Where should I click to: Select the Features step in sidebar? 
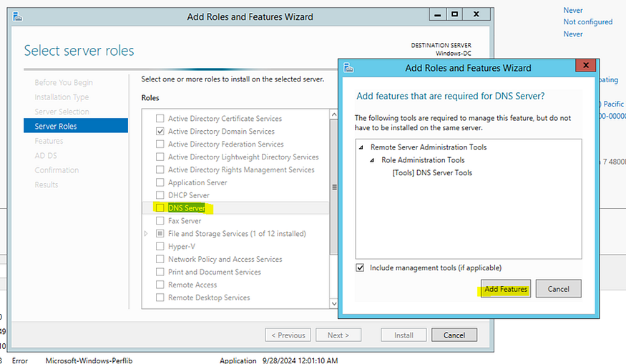pos(49,141)
